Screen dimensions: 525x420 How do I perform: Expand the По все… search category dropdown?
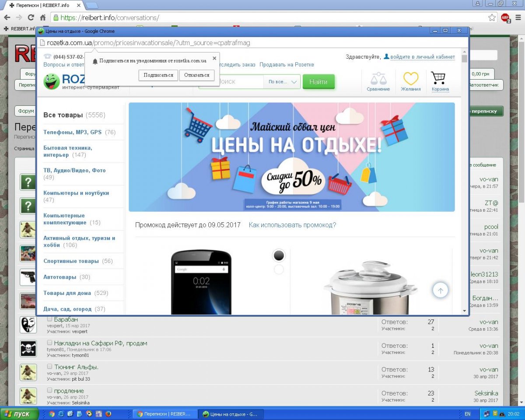(x=282, y=82)
